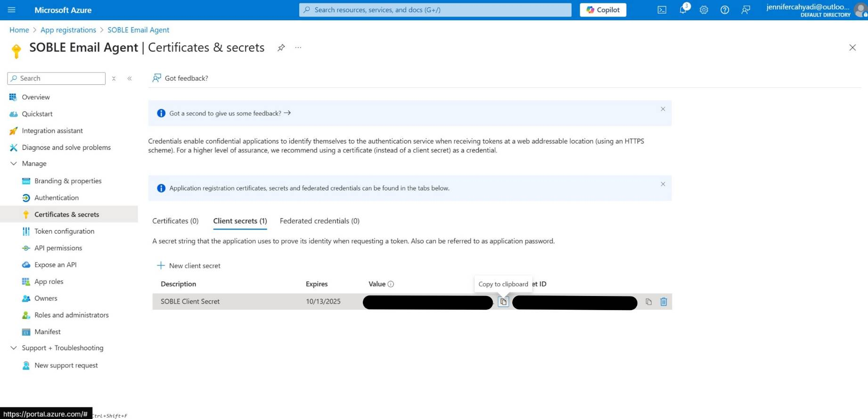Focus the global search resources box
Screen dimensions: 868x419
435,10
